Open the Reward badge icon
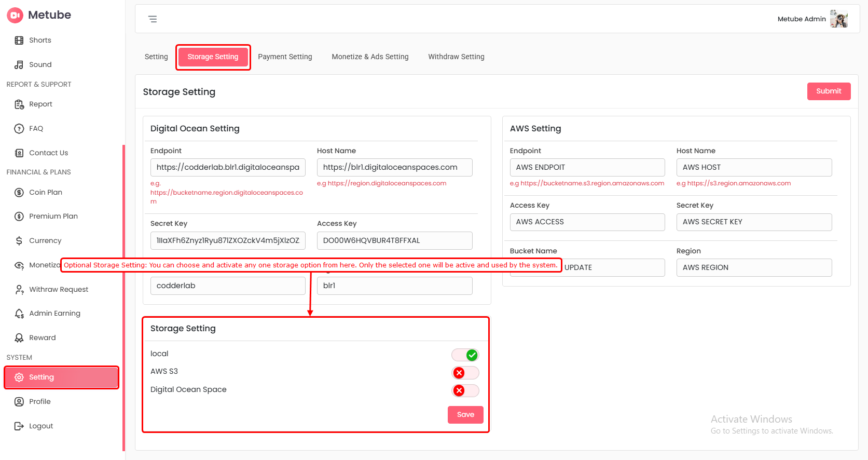868x460 pixels. coord(19,338)
